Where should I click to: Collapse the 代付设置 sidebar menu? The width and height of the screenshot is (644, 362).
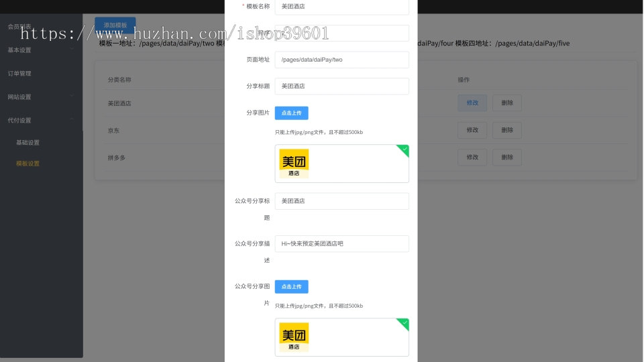41,120
